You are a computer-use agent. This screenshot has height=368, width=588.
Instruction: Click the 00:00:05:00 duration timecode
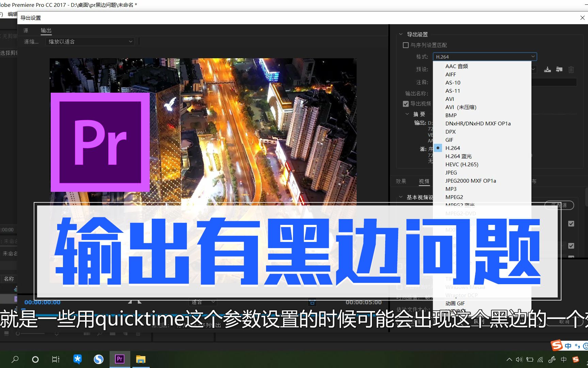364,302
